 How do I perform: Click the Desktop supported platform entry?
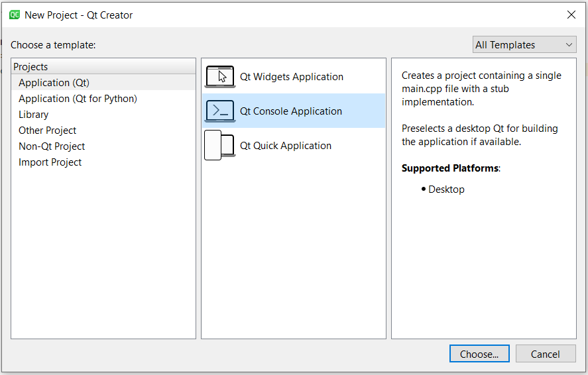pos(446,189)
